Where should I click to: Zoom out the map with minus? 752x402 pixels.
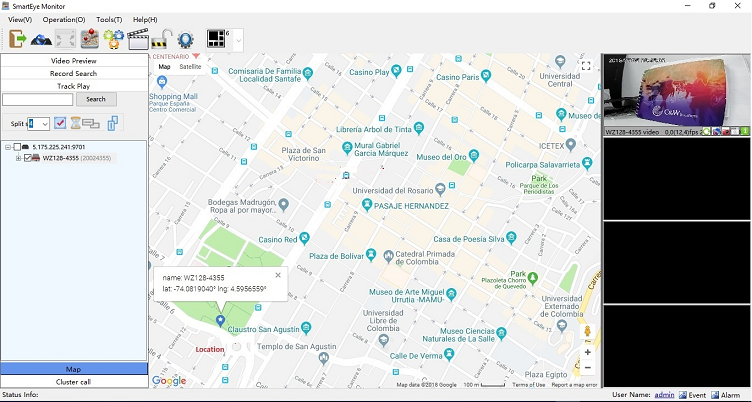pyautogui.click(x=588, y=368)
